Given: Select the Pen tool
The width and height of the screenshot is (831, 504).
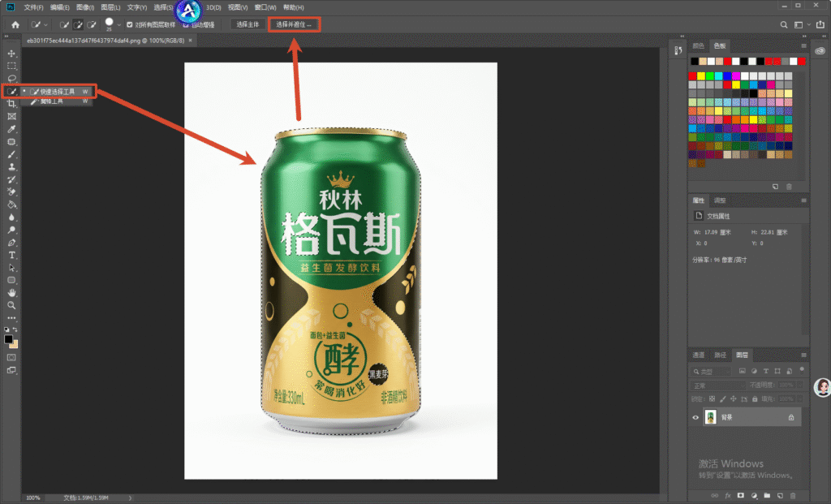Looking at the screenshot, I should [11, 243].
